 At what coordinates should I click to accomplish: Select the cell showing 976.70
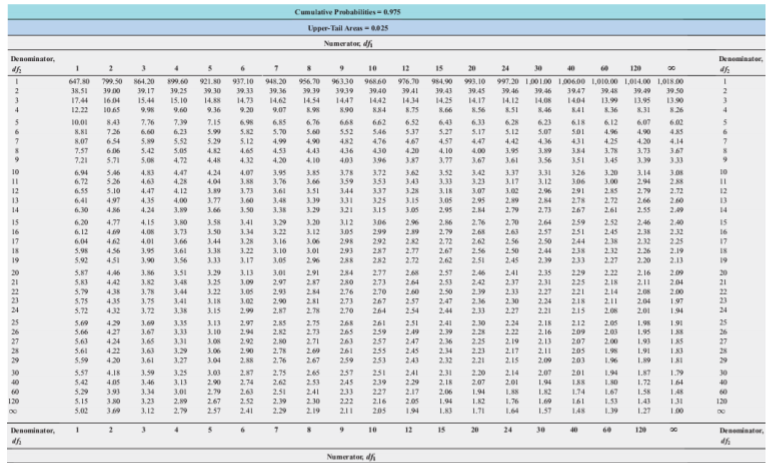click(408, 81)
